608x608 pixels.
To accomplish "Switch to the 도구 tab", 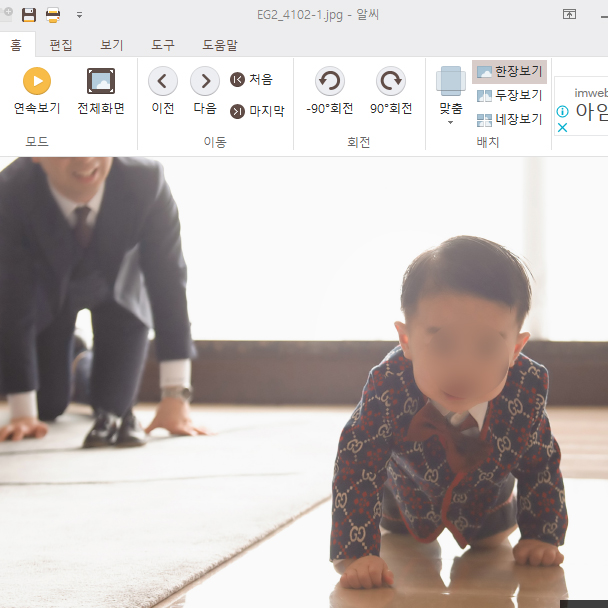I will (163, 45).
